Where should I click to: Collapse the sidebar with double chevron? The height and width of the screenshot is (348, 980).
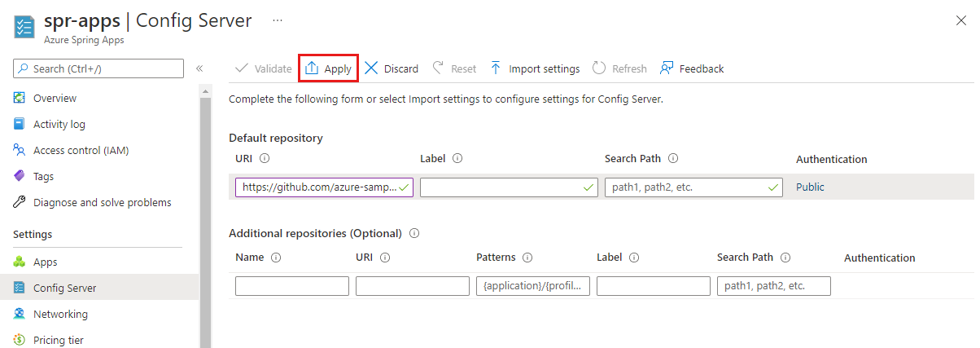coord(199,68)
